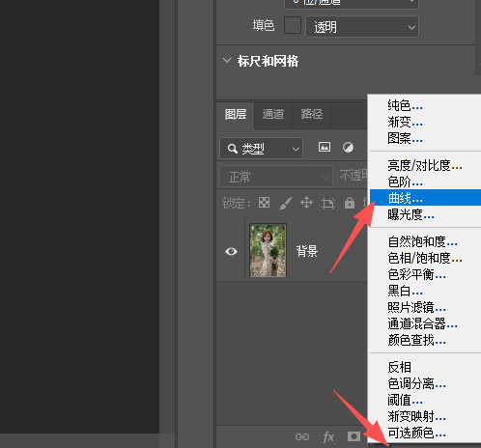Add layer mask icon

click(354, 436)
